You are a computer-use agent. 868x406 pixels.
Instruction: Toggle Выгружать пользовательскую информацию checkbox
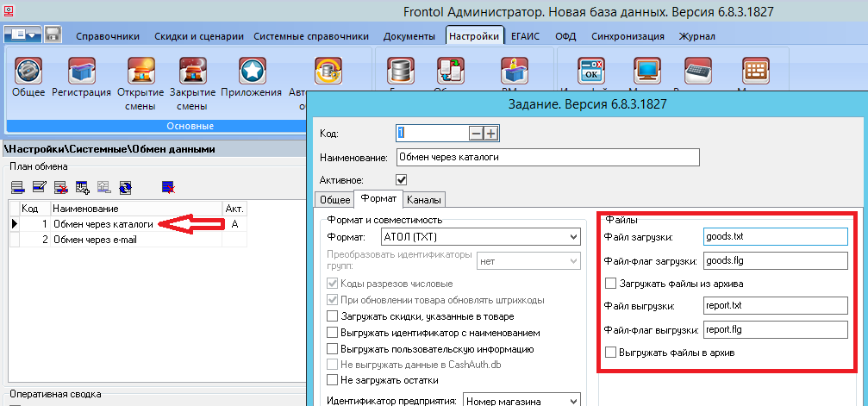(x=332, y=349)
